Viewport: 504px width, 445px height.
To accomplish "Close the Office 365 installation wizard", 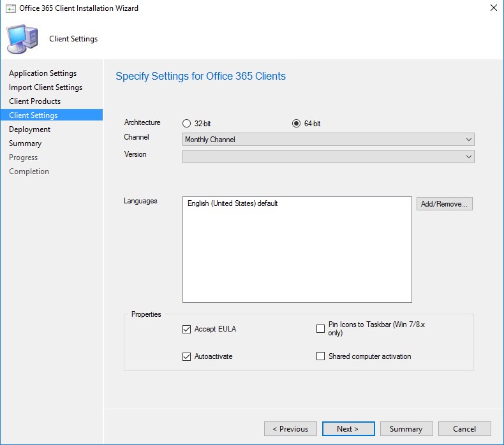I will 493,8.
